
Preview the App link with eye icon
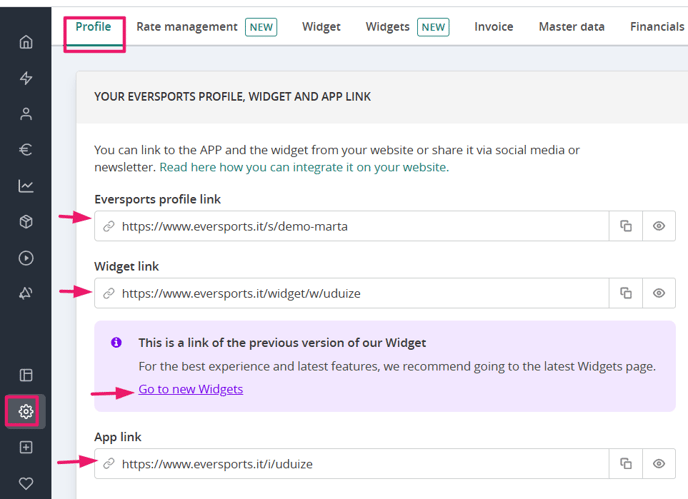(x=659, y=464)
